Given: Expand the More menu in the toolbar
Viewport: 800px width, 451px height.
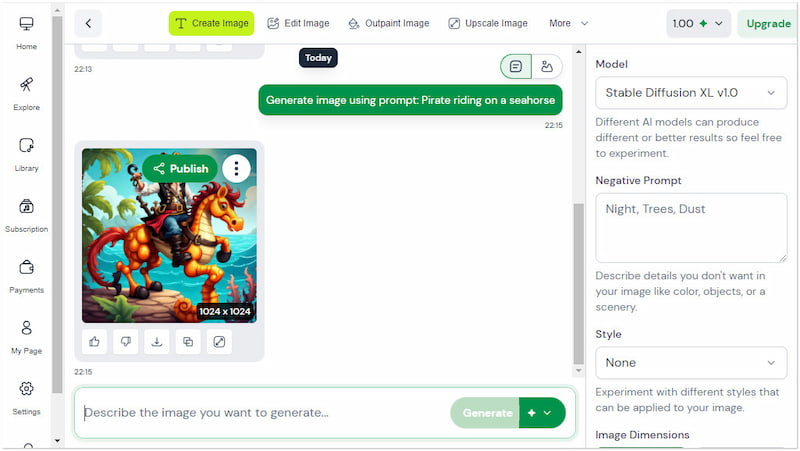Looking at the screenshot, I should (x=568, y=23).
